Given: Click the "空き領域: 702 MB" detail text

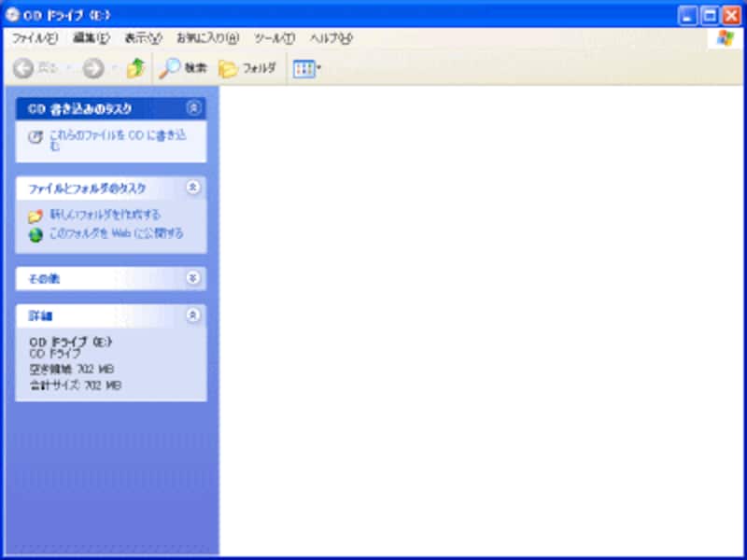Looking at the screenshot, I should click(x=72, y=370).
